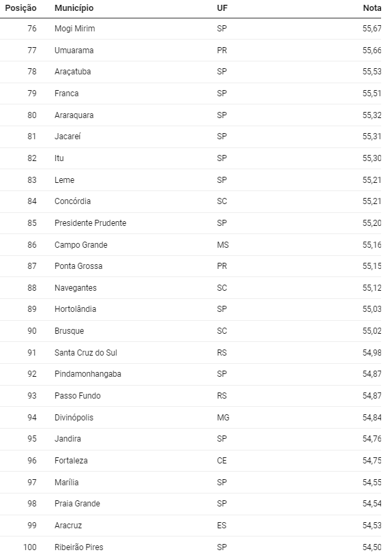Select Fortaleza in the ranking
392x559 pixels.
(71, 461)
